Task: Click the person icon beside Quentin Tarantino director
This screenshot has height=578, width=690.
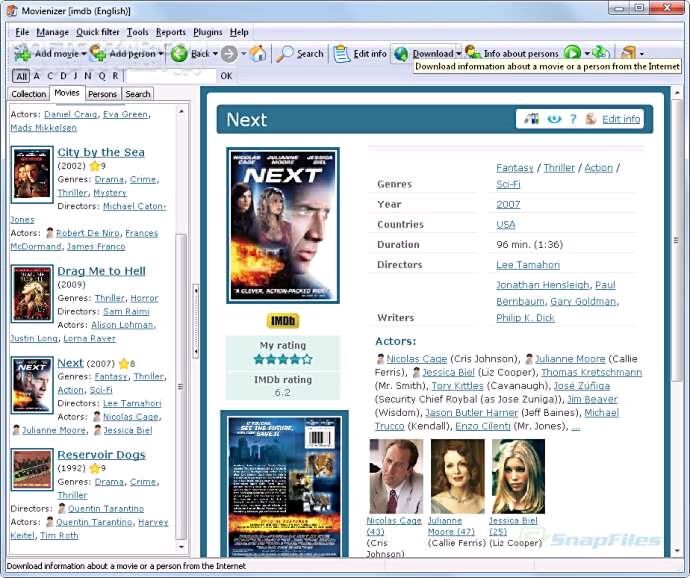Action: tap(62, 508)
